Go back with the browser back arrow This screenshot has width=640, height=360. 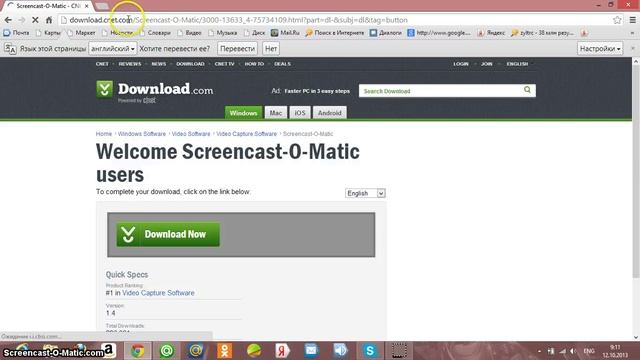pos(8,20)
